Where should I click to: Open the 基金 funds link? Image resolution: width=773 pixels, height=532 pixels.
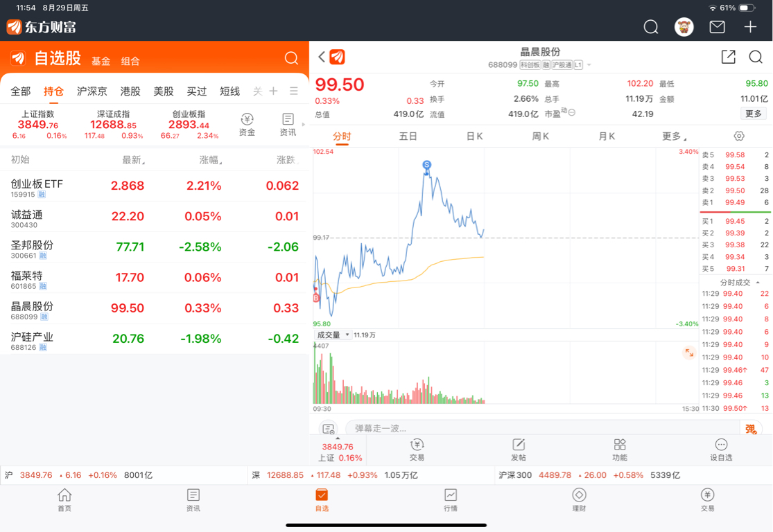tap(101, 61)
